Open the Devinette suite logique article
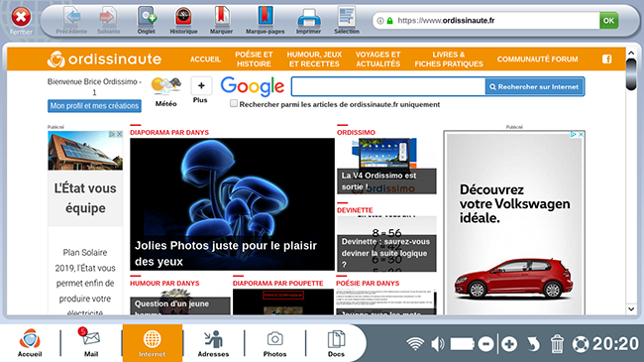The image size is (644, 362). pyautogui.click(x=386, y=244)
